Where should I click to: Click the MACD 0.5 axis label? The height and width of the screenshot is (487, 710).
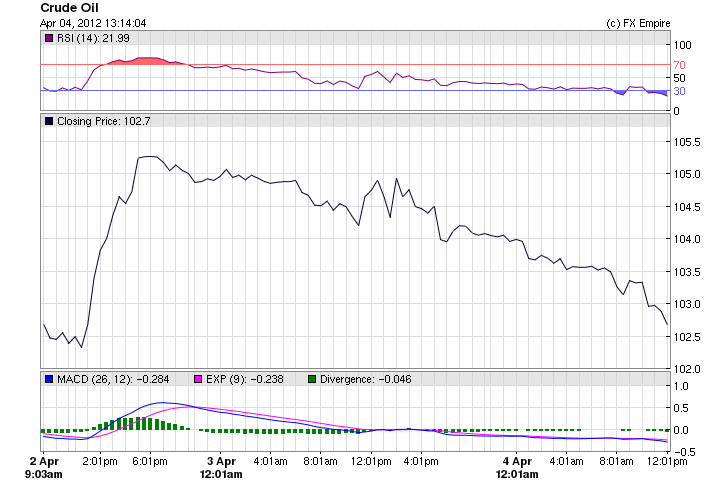point(681,408)
